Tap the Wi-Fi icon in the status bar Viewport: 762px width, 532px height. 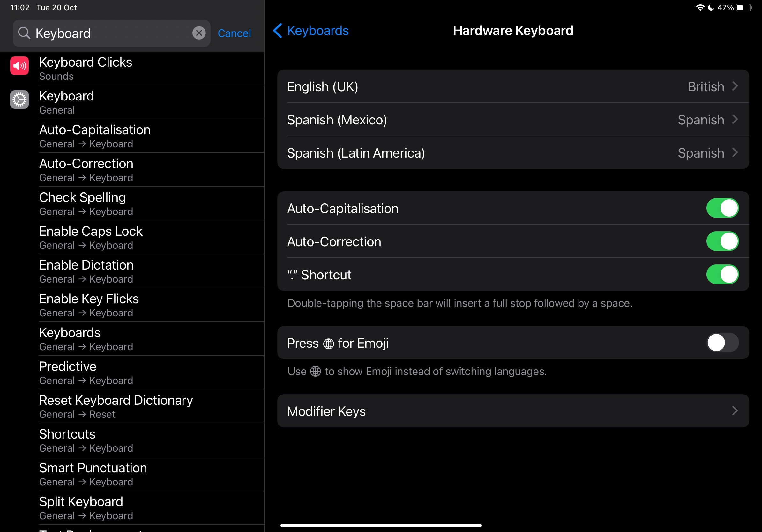click(700, 7)
